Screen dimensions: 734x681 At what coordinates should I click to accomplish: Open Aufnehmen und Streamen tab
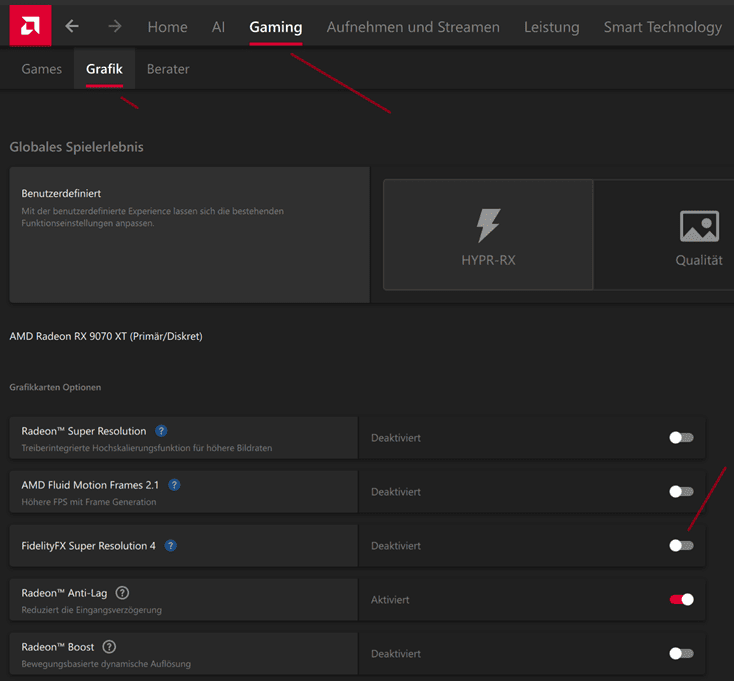[413, 27]
